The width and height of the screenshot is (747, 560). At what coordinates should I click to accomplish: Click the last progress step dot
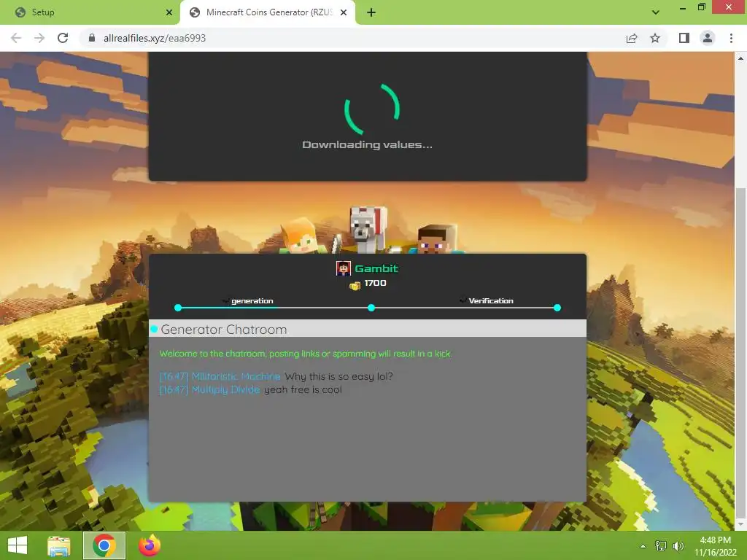click(x=557, y=308)
